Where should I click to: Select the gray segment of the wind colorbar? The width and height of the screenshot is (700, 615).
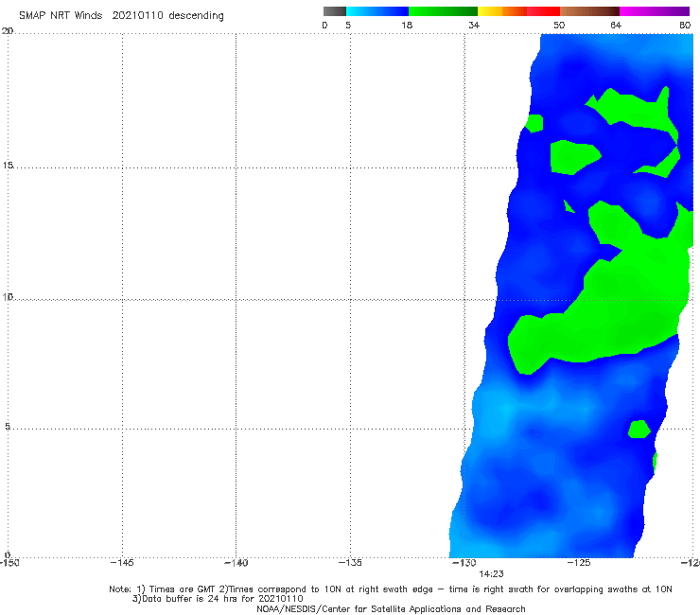coord(335,11)
